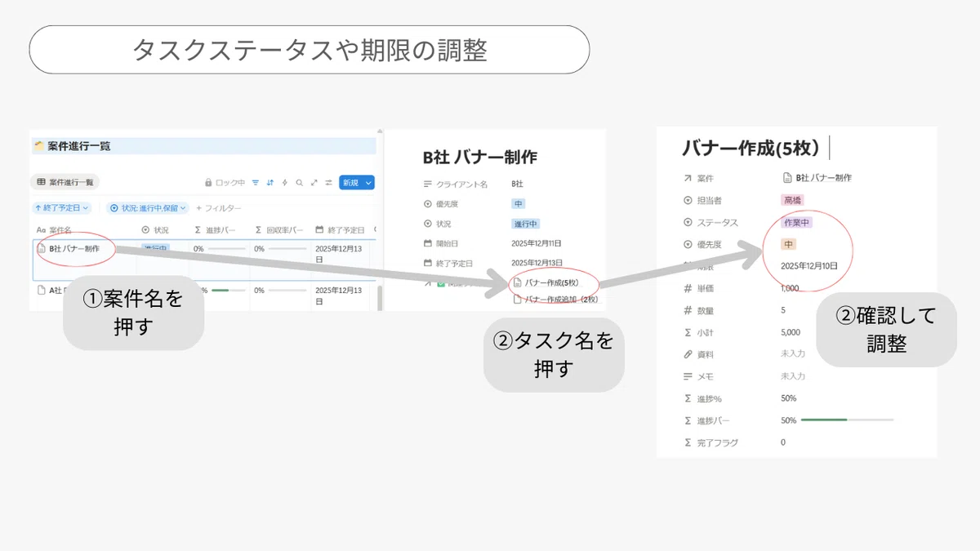This screenshot has width=980, height=551.
Task: Click the 回収率バー column header
Action: pyautogui.click(x=279, y=230)
